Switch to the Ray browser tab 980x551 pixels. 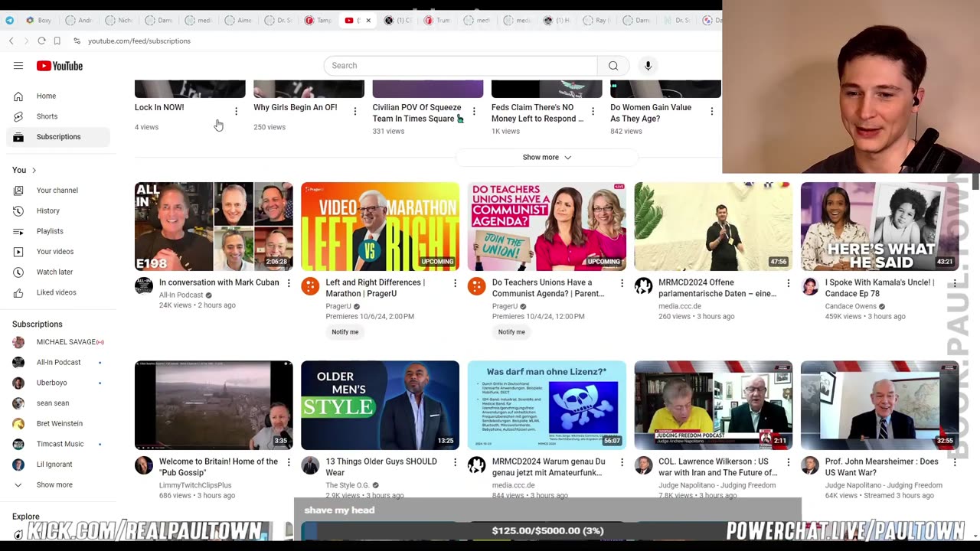[599, 21]
